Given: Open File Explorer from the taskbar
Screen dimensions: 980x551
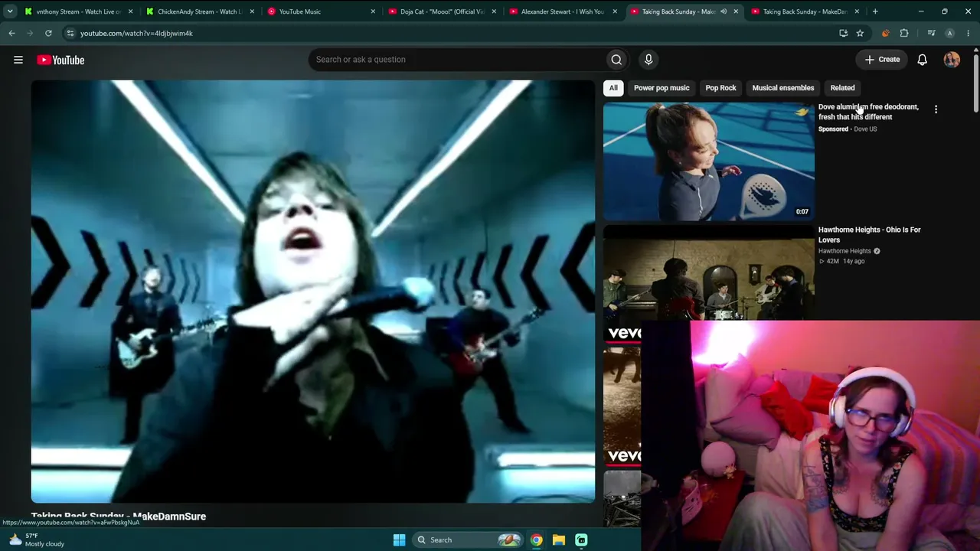Looking at the screenshot, I should (x=559, y=540).
